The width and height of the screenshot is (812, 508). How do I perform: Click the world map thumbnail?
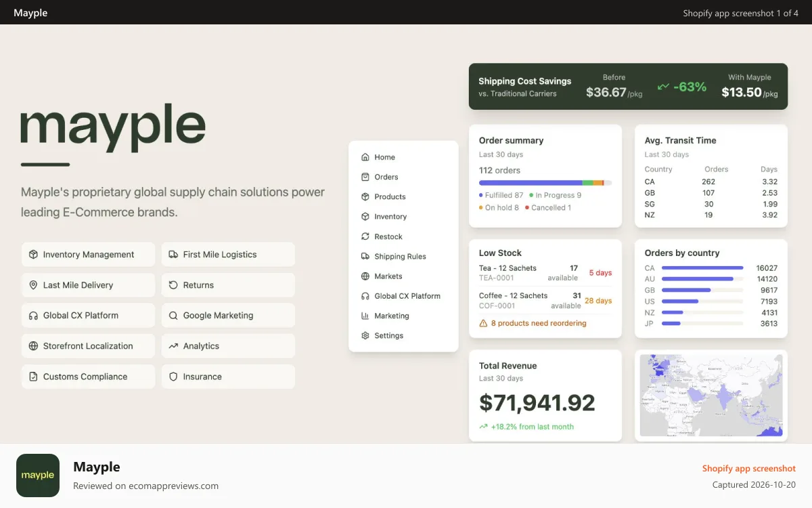tap(711, 396)
